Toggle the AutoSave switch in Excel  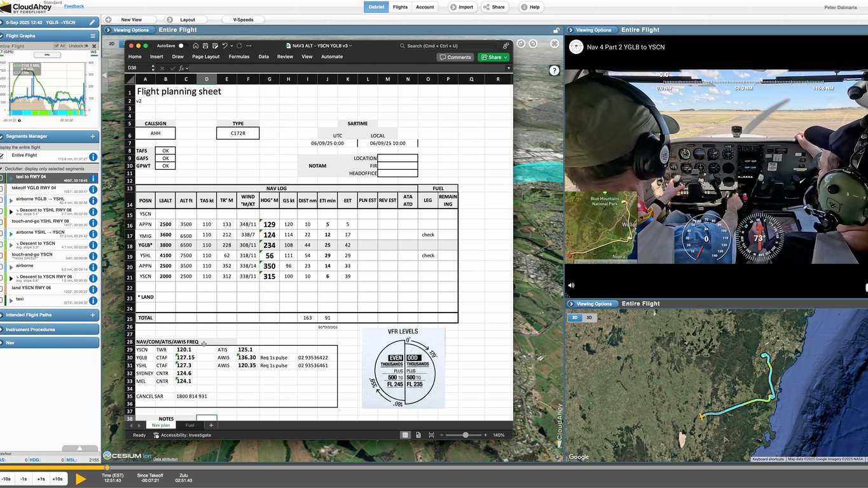point(181,46)
